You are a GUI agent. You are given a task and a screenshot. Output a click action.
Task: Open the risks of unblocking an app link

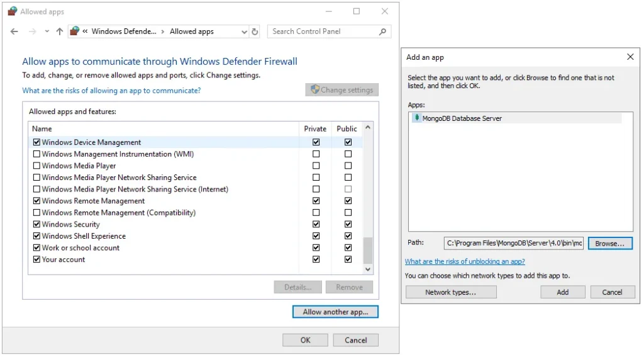pos(465,261)
